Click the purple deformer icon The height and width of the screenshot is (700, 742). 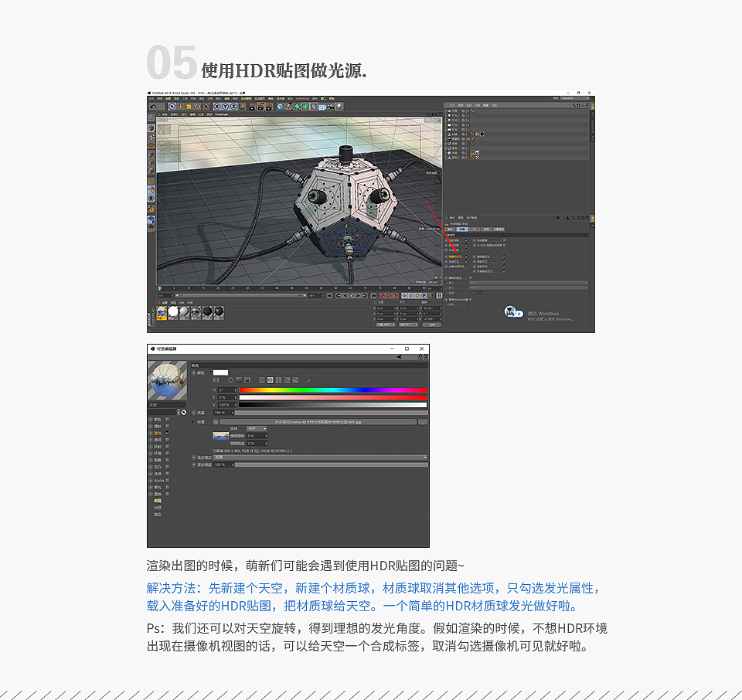pos(314,107)
